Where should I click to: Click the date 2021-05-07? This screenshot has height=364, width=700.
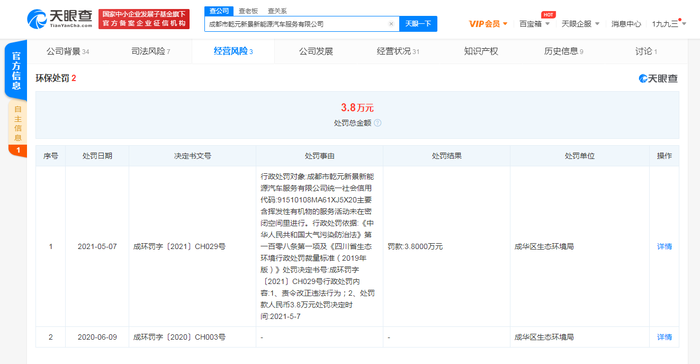tap(97, 247)
